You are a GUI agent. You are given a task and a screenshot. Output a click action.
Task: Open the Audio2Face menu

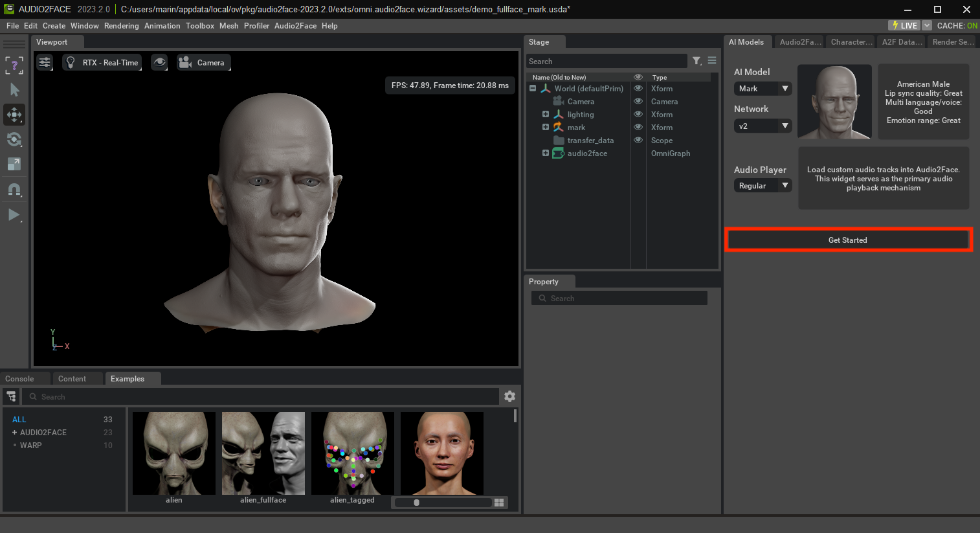pyautogui.click(x=295, y=26)
